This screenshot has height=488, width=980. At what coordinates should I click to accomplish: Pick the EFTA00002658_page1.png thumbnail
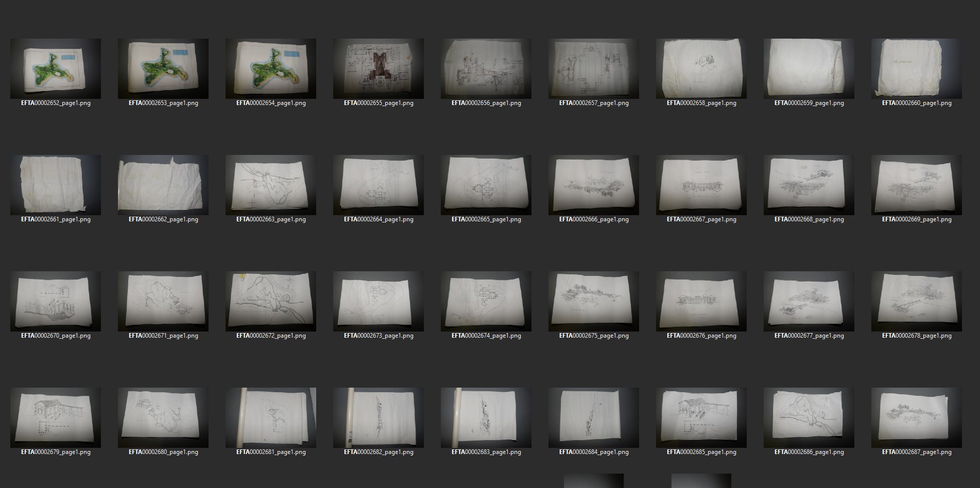[x=701, y=68]
